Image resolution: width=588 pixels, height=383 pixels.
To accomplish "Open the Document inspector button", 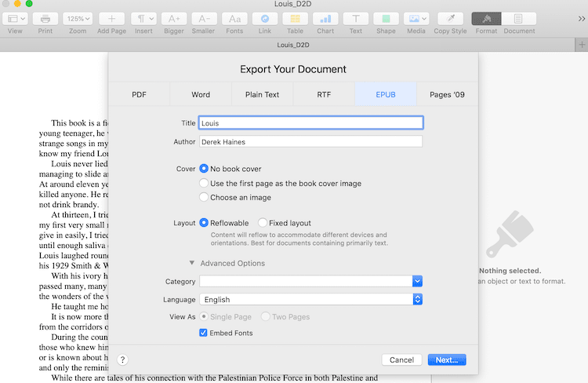I will (519, 19).
